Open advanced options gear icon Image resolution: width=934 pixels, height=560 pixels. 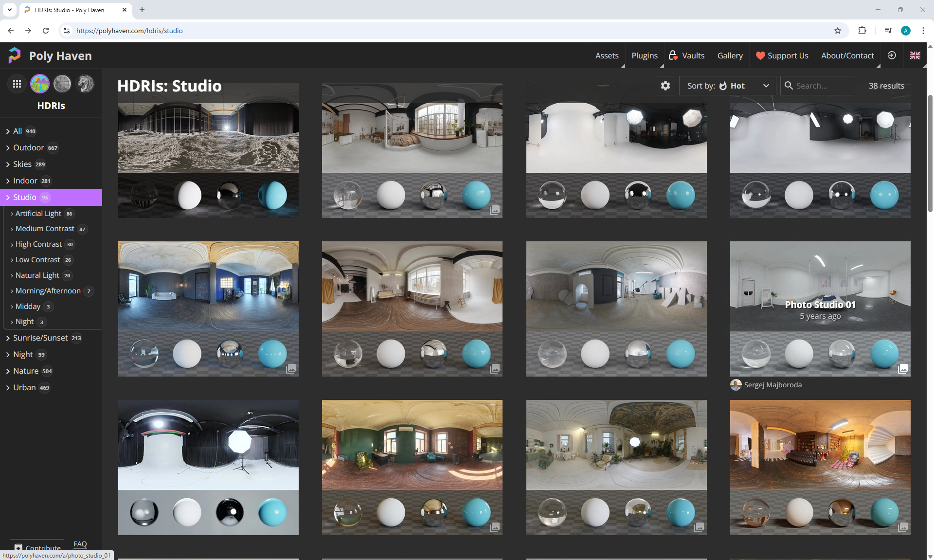(x=665, y=86)
